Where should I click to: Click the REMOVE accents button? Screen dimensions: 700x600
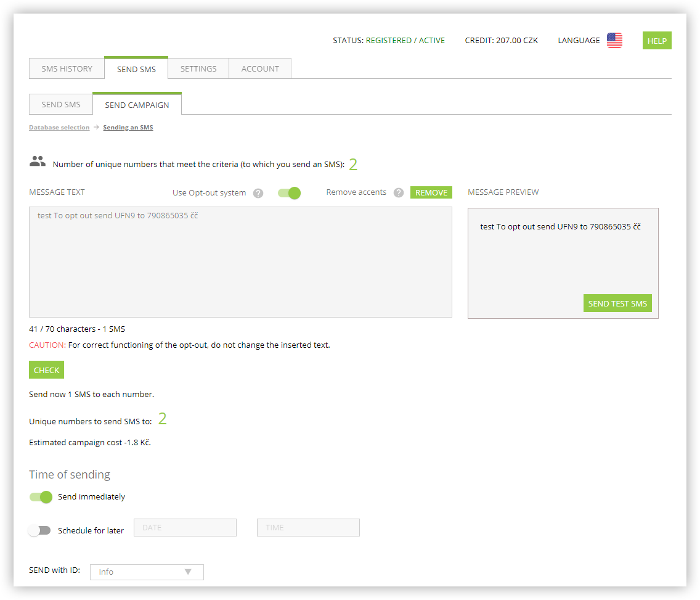tap(431, 193)
